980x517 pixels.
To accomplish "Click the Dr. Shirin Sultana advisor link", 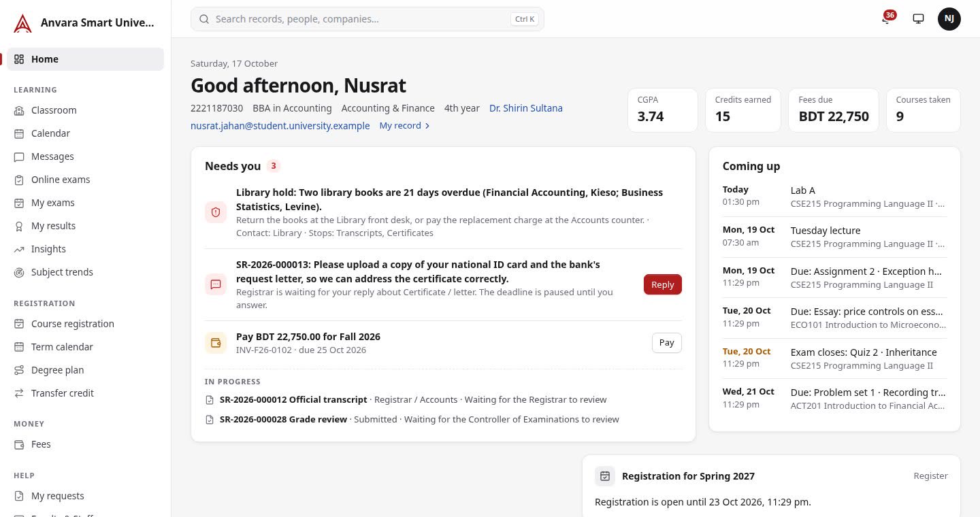I will tap(526, 108).
